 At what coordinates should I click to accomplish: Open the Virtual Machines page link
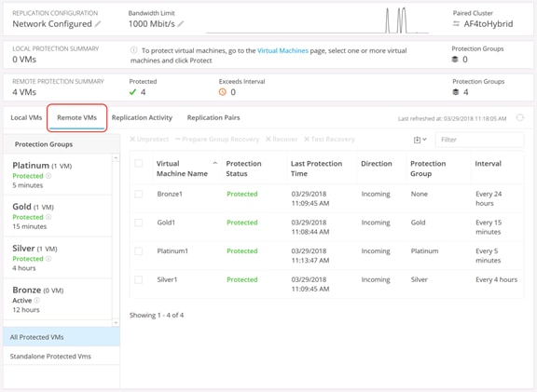click(x=282, y=50)
